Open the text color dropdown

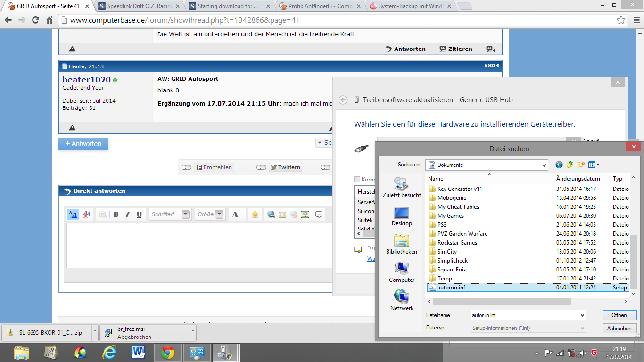point(237,214)
